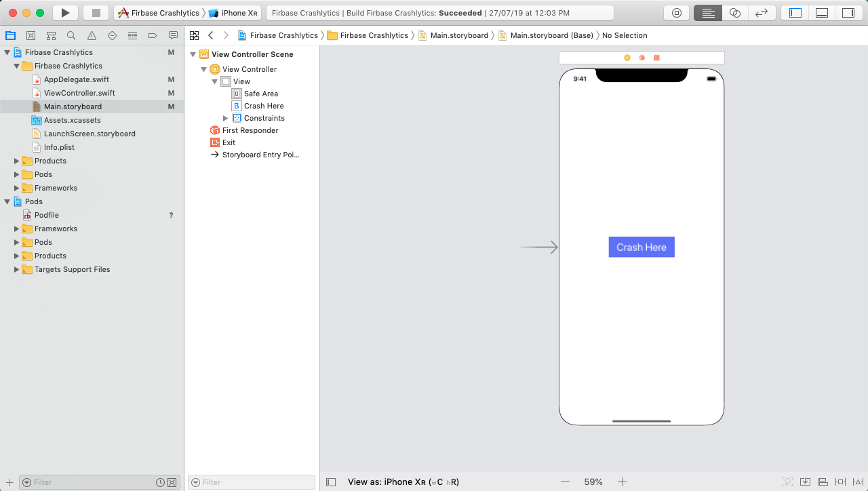This screenshot has width=868, height=491.
Task: Open the Library button in toolbar
Action: (676, 13)
